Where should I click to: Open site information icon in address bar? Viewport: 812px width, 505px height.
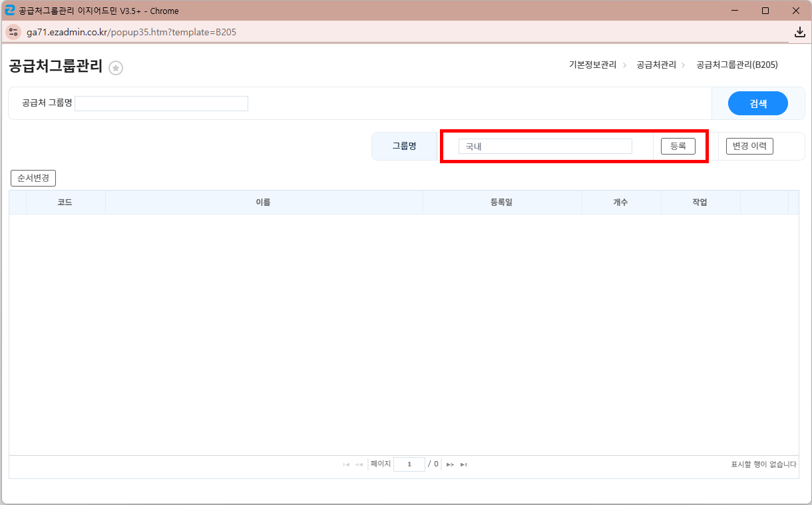point(13,32)
